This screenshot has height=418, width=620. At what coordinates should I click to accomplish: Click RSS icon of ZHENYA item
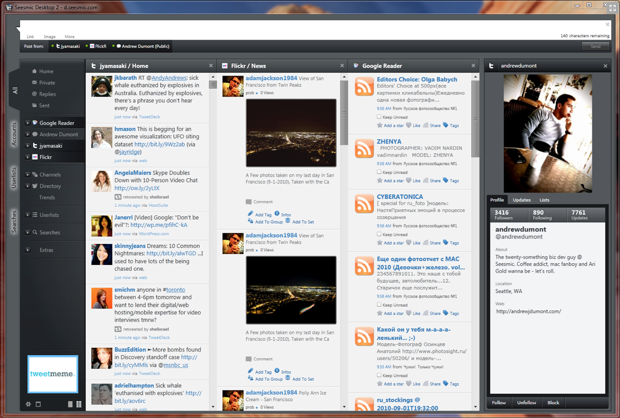[364, 149]
